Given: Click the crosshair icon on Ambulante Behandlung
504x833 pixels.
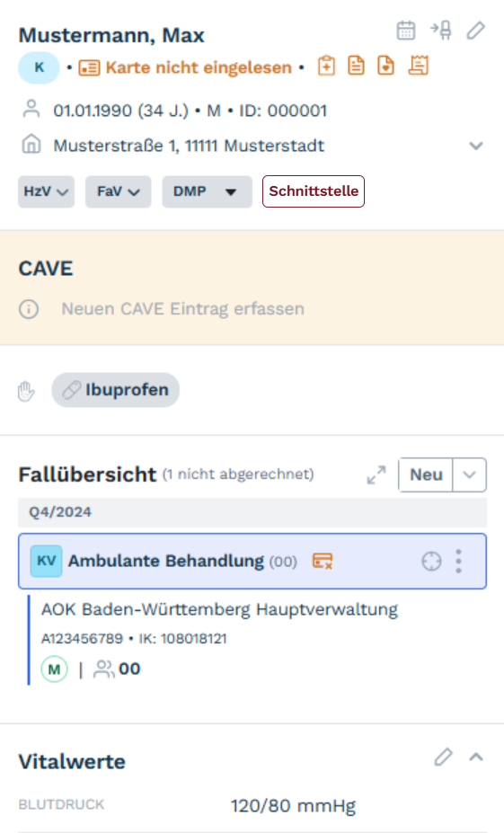Looking at the screenshot, I should [431, 561].
